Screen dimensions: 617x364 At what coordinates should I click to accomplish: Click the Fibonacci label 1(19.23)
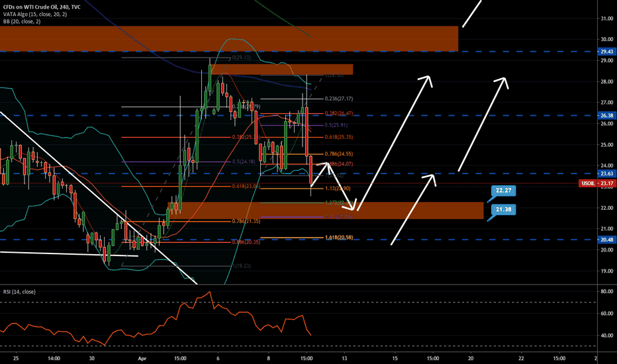(x=241, y=266)
